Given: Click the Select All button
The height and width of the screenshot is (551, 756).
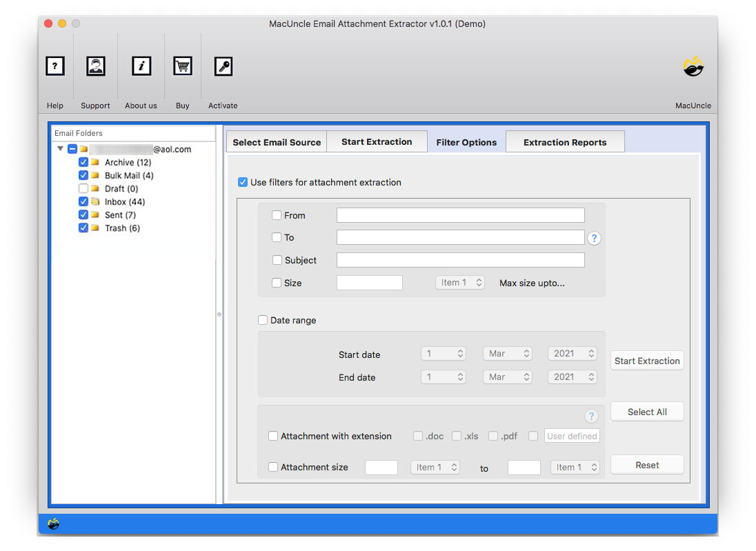Looking at the screenshot, I should pyautogui.click(x=647, y=412).
